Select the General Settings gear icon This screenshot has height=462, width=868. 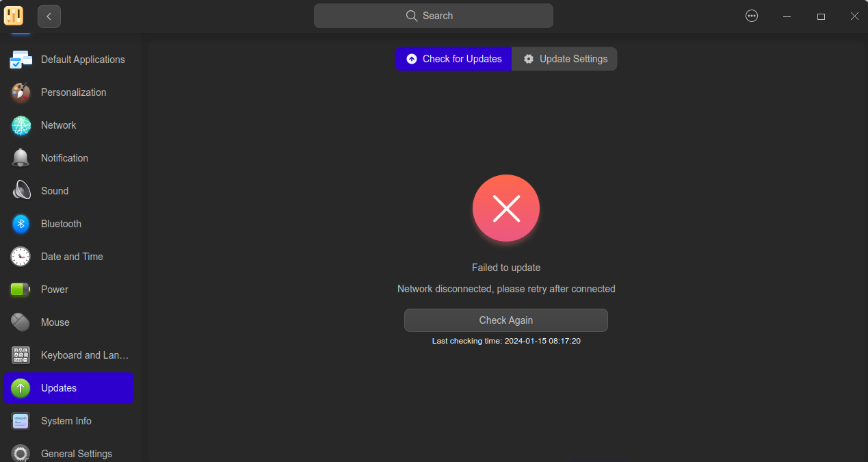[21, 454]
